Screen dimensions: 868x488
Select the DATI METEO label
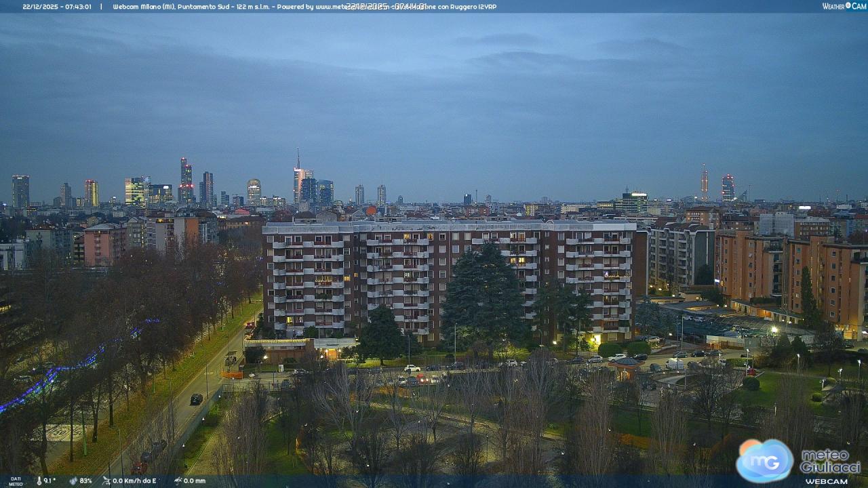15,481
